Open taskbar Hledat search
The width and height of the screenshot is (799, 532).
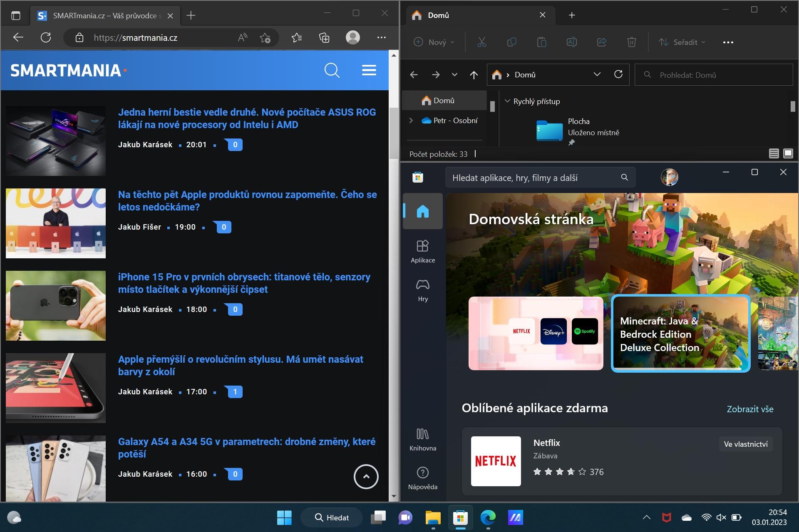tap(332, 517)
